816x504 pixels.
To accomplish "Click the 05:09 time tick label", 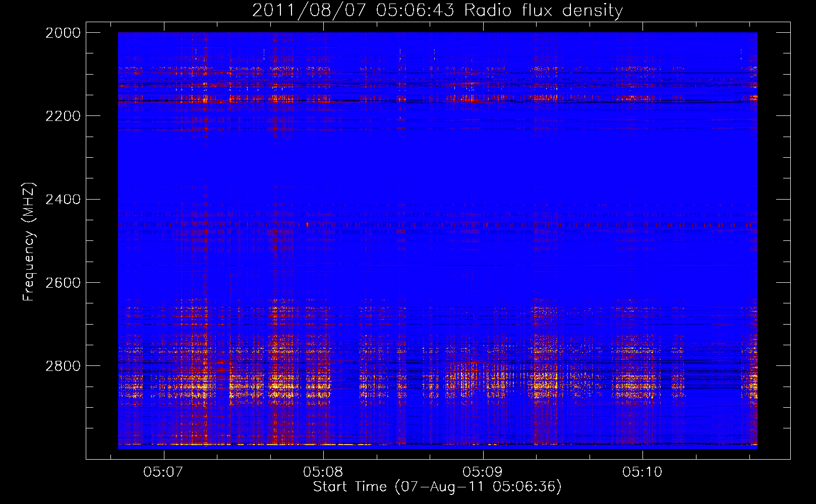I will point(483,472).
